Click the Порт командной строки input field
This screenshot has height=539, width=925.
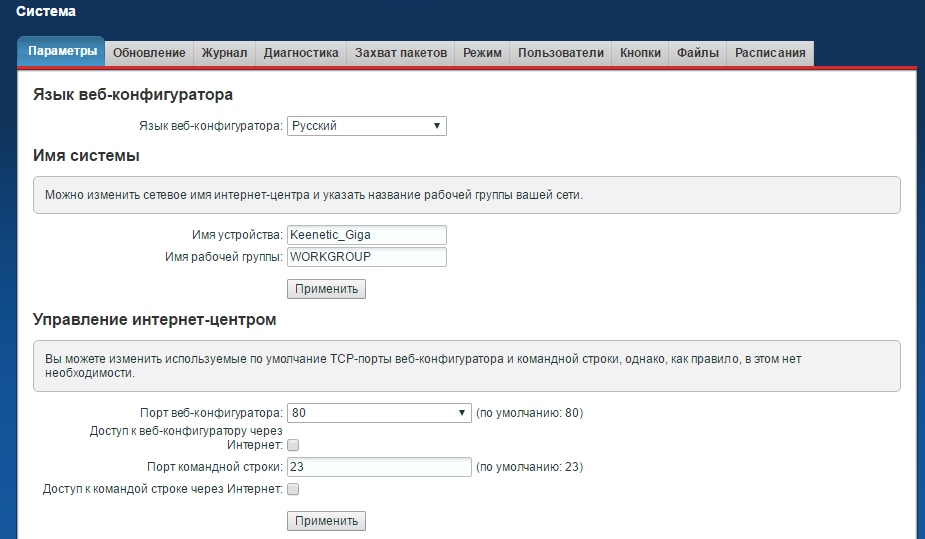378,467
